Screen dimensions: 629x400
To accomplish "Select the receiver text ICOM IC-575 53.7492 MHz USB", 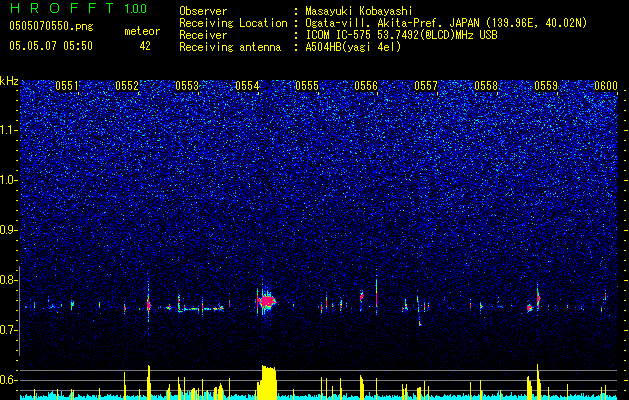I will pos(401,35).
